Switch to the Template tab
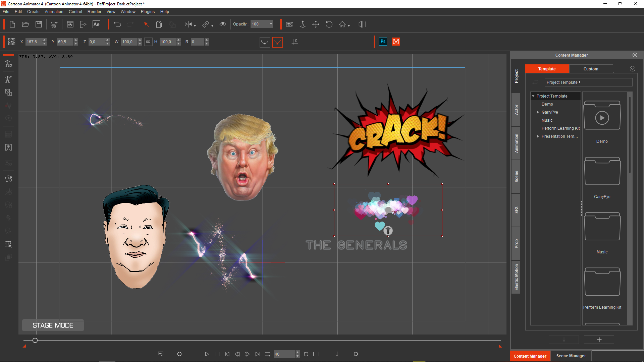This screenshot has height=362, width=644. click(547, 69)
